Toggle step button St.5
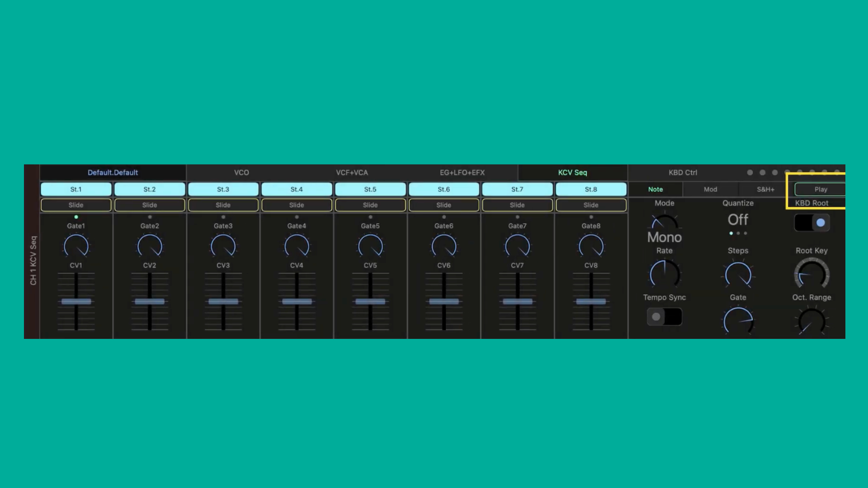This screenshot has width=868, height=488. pyautogui.click(x=370, y=189)
